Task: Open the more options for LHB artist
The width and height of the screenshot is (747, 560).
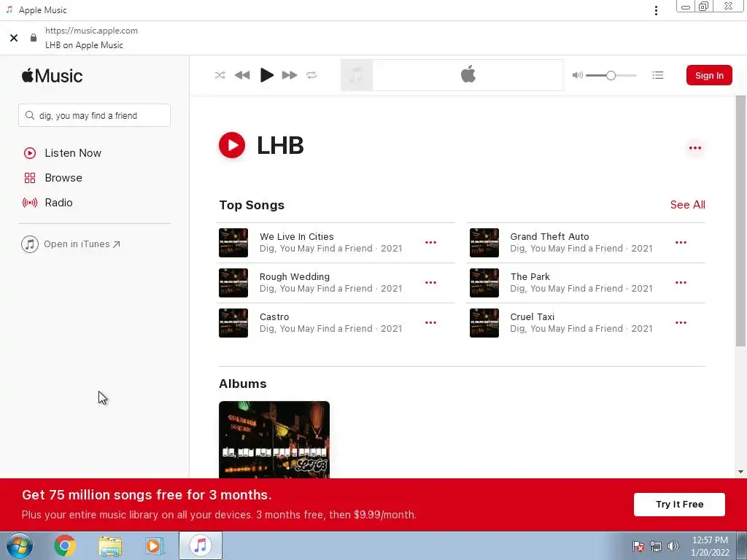Action: tap(695, 148)
